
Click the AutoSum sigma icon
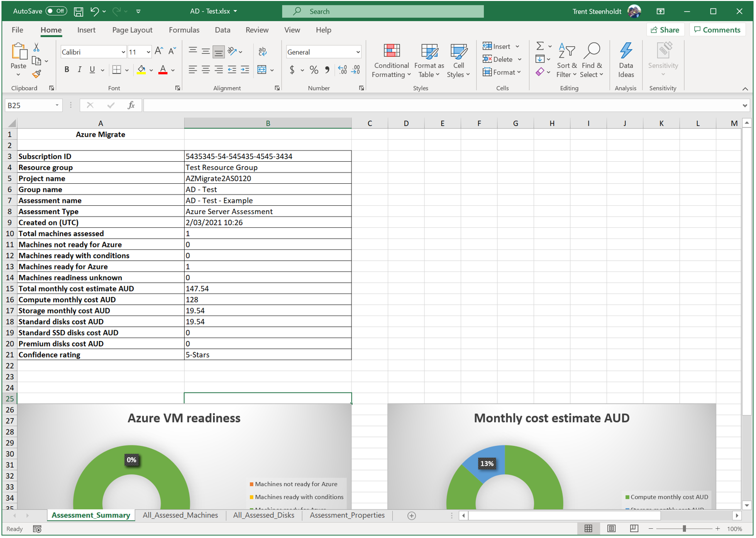540,46
